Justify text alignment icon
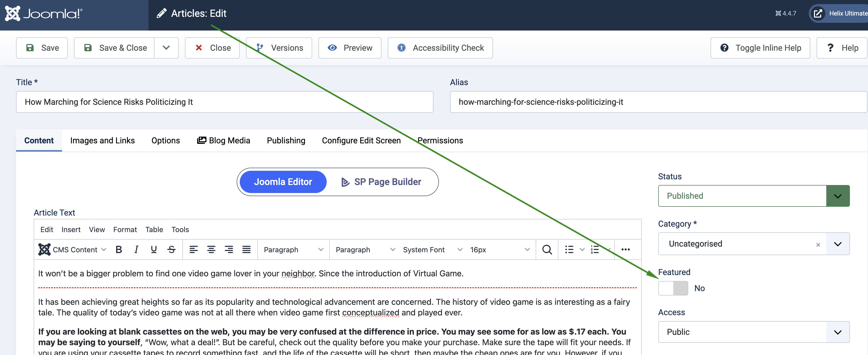Image resolution: width=868 pixels, height=355 pixels. pos(246,249)
